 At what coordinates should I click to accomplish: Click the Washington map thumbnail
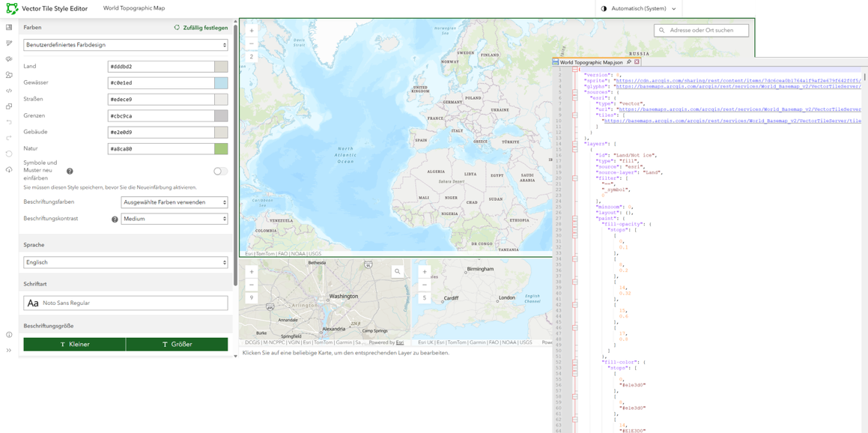click(325, 303)
